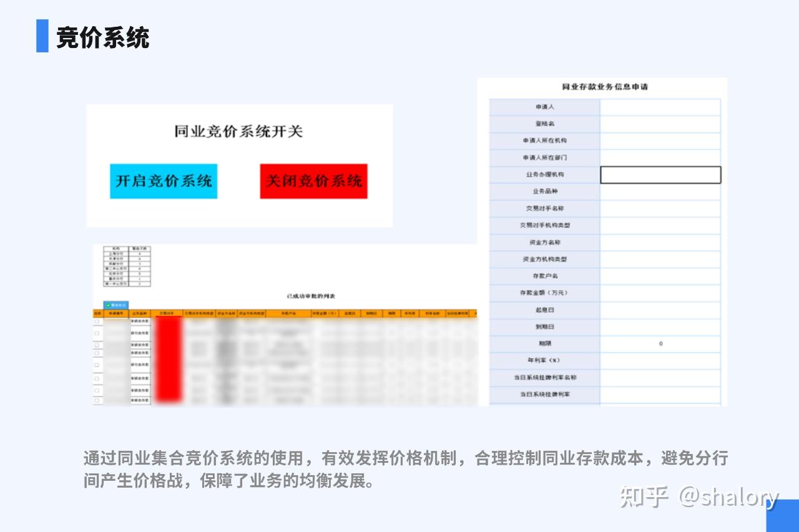Select the 到期日 date field
Screen dimensions: 799x532
click(660, 327)
